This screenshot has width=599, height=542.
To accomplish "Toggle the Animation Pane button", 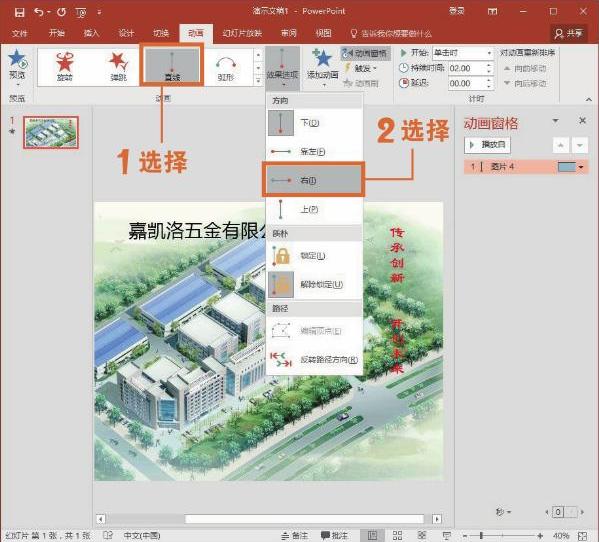I will click(365, 54).
